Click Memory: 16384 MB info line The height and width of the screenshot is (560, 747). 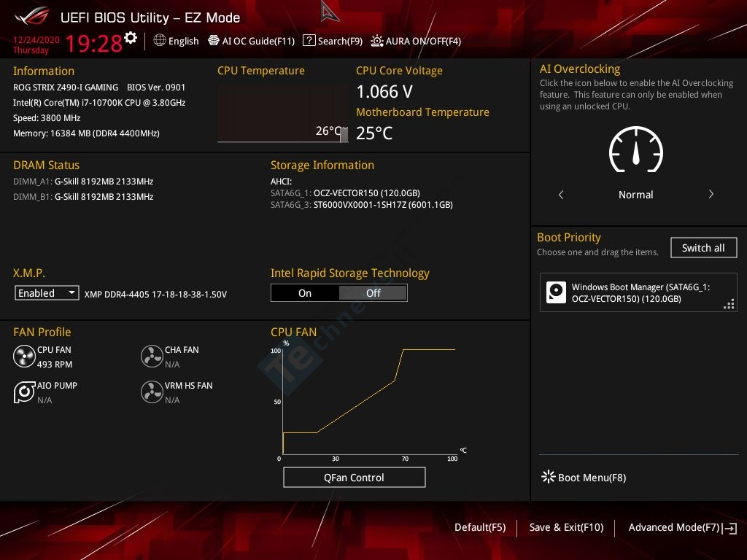pyautogui.click(x=86, y=133)
